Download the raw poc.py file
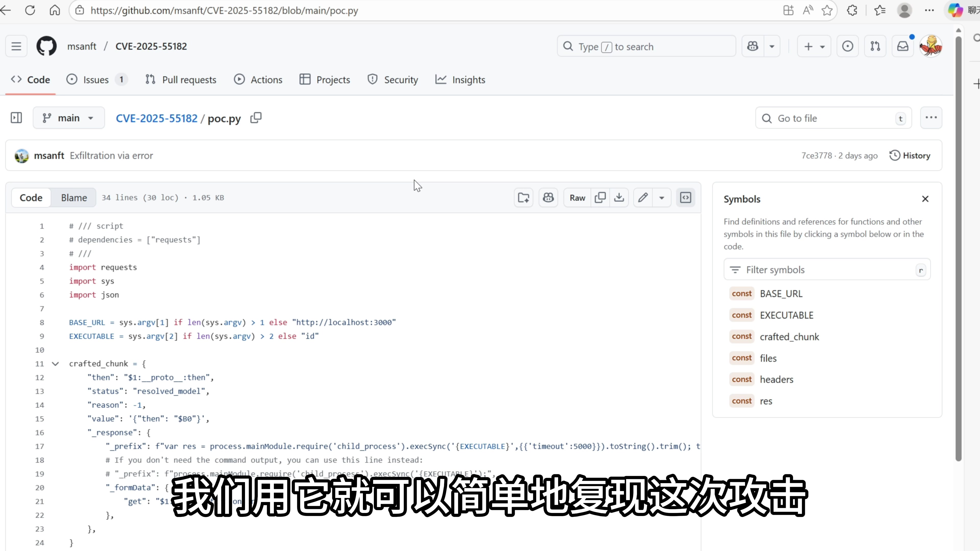This screenshot has height=551, width=980. tap(619, 197)
